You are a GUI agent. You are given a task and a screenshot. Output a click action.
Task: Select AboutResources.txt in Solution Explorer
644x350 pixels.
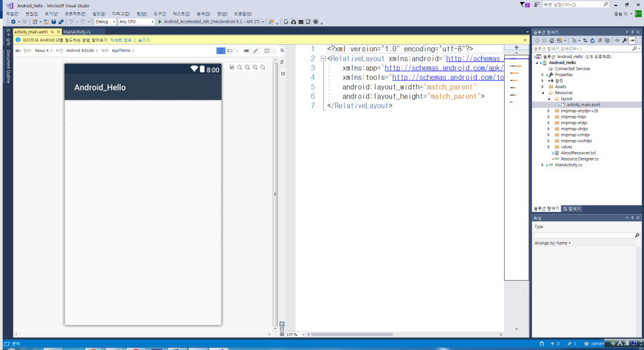pos(578,153)
